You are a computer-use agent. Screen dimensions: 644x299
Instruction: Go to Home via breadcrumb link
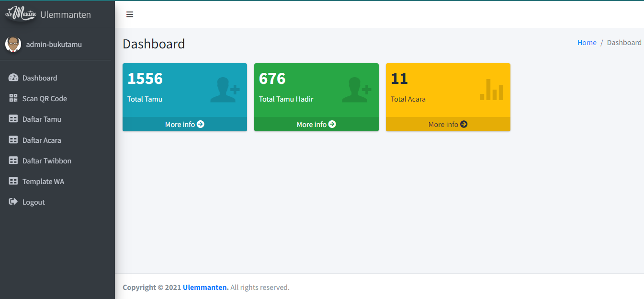pyautogui.click(x=587, y=43)
